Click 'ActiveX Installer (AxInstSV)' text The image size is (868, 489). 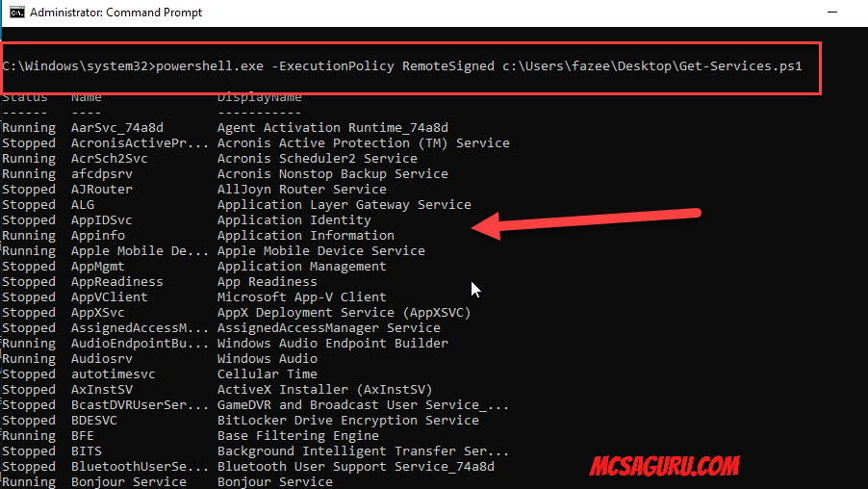[x=325, y=390]
